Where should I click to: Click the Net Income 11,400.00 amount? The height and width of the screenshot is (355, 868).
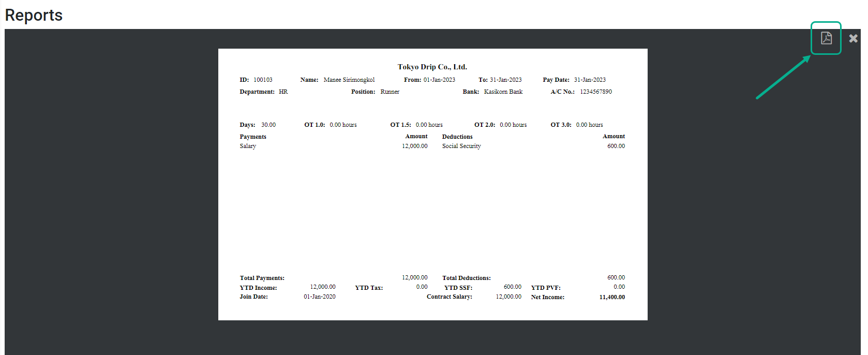tap(612, 297)
